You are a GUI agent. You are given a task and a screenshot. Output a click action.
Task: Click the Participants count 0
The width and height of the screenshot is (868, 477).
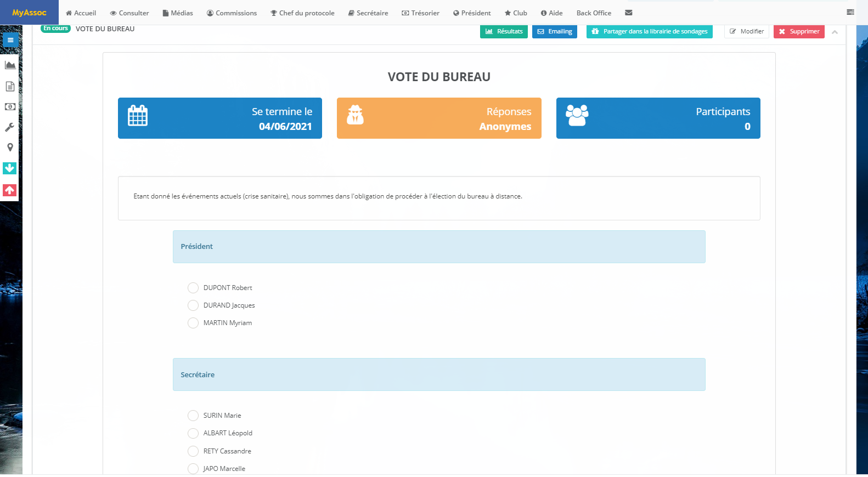(x=747, y=127)
